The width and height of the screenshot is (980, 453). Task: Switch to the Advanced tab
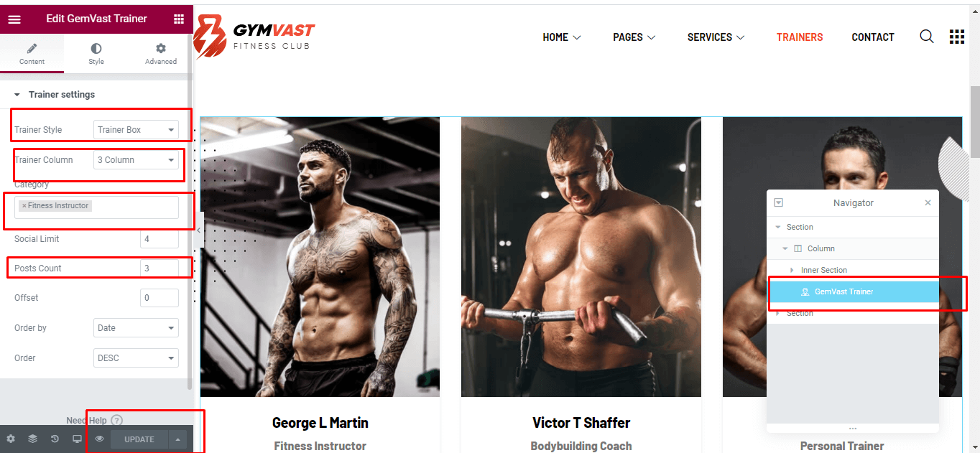pos(161,54)
